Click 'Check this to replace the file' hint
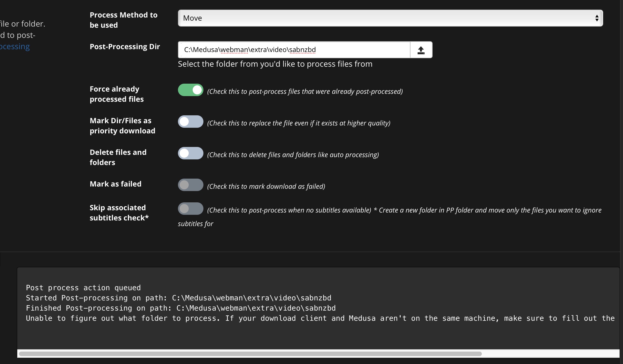 299,123
